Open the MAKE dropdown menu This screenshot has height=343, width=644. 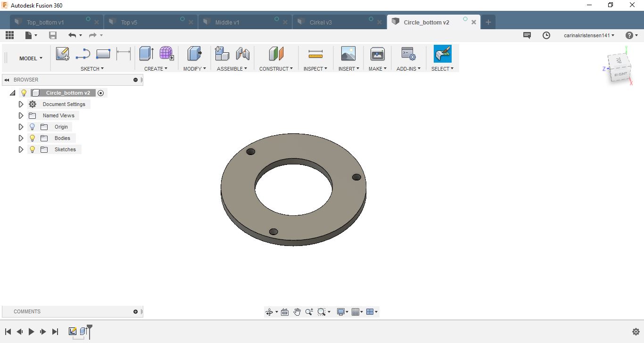point(378,69)
